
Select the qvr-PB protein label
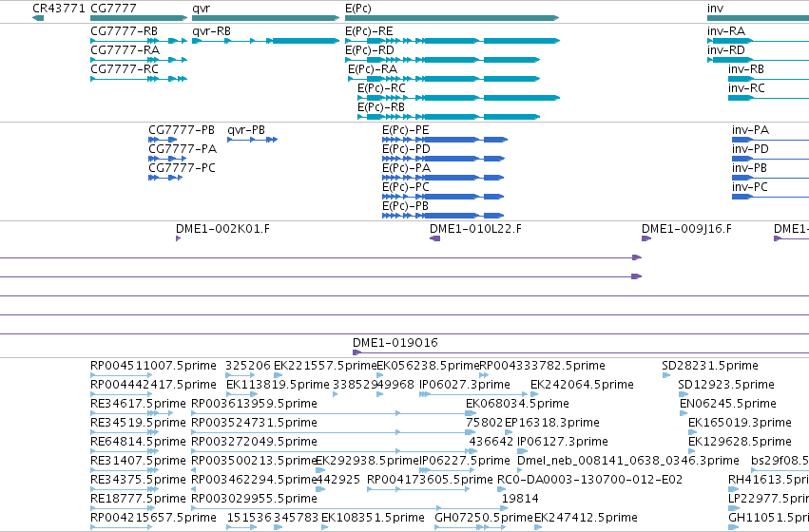click(246, 131)
